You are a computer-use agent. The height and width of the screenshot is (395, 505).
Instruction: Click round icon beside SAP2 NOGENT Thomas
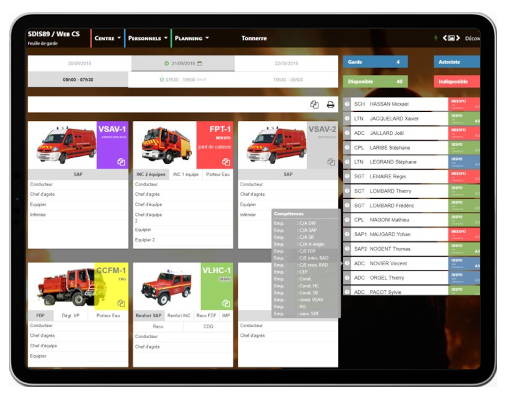[347, 249]
